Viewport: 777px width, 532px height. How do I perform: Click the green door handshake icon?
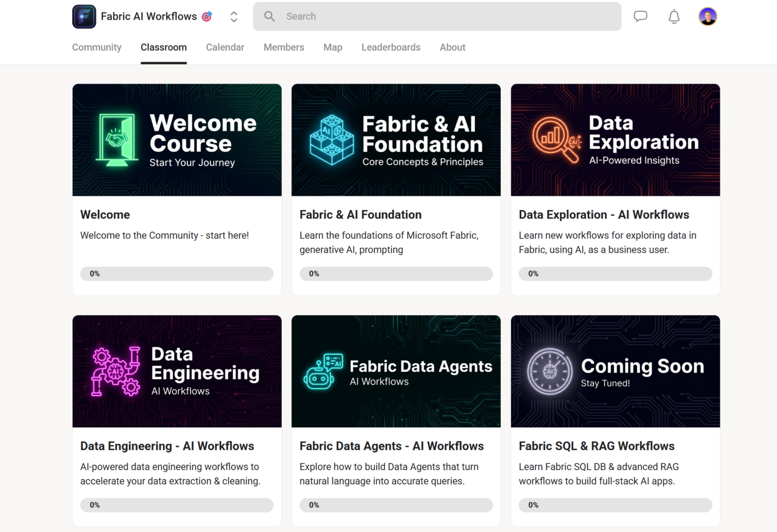(117, 140)
